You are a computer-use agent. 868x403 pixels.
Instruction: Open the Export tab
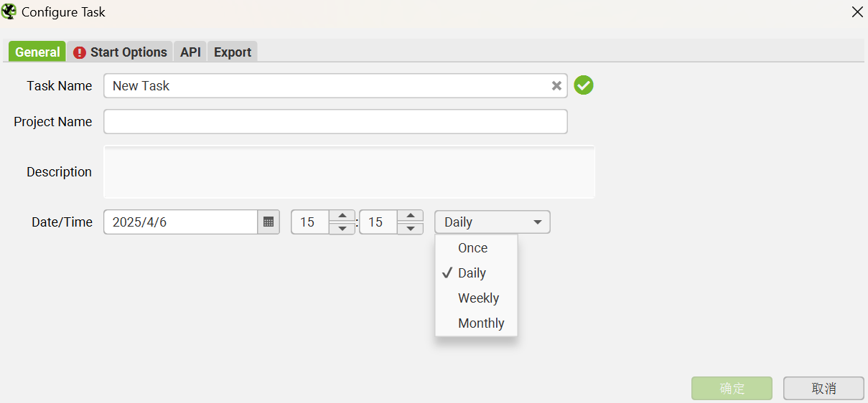tap(233, 52)
